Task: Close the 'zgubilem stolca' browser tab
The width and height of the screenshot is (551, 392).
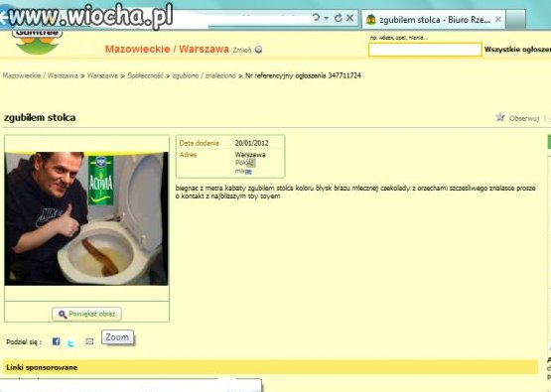Action: [498, 19]
